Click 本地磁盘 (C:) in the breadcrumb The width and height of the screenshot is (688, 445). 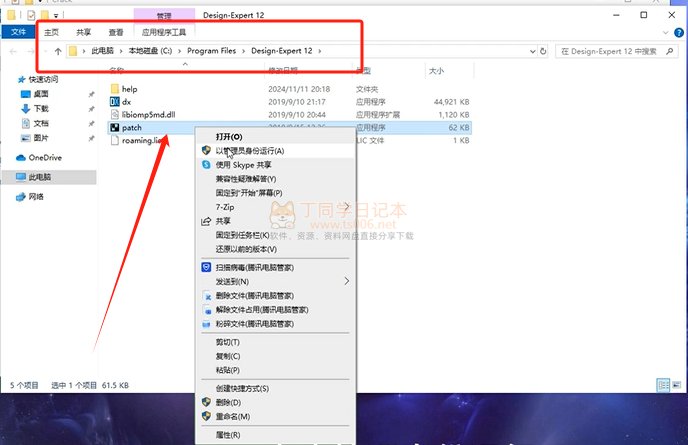[x=150, y=51]
